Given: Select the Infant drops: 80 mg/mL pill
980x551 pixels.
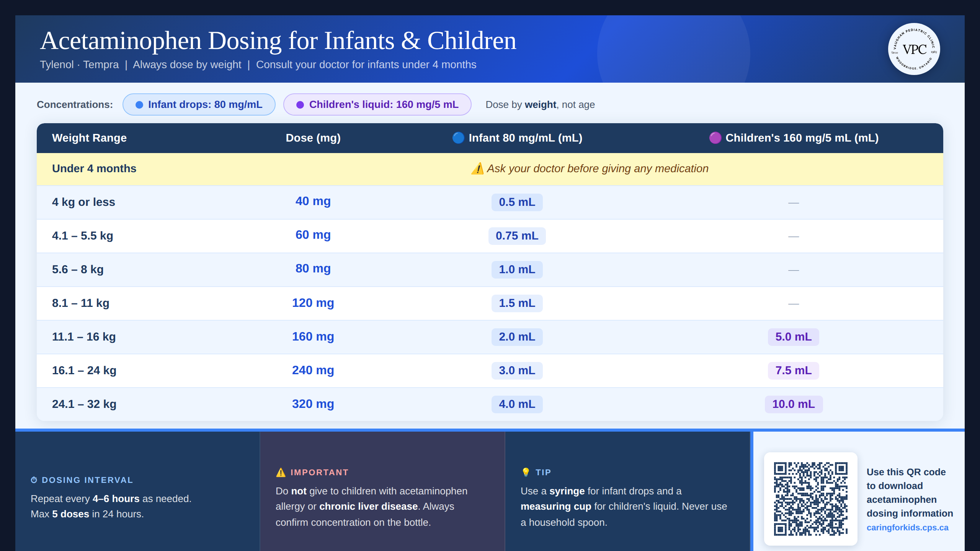Looking at the screenshot, I should point(199,104).
